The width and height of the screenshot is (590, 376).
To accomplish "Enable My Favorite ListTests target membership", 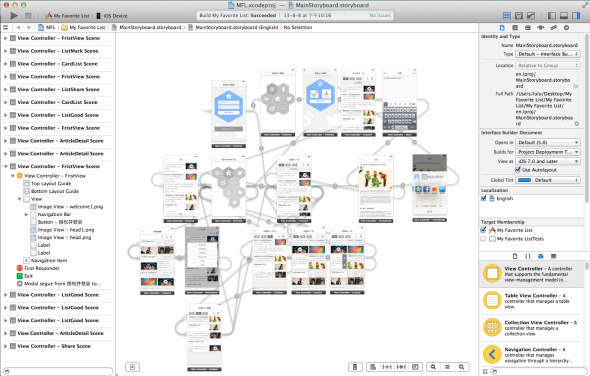I will point(483,239).
